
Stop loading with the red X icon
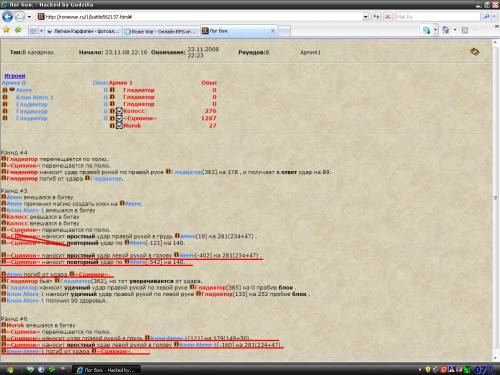pyautogui.click(x=388, y=16)
